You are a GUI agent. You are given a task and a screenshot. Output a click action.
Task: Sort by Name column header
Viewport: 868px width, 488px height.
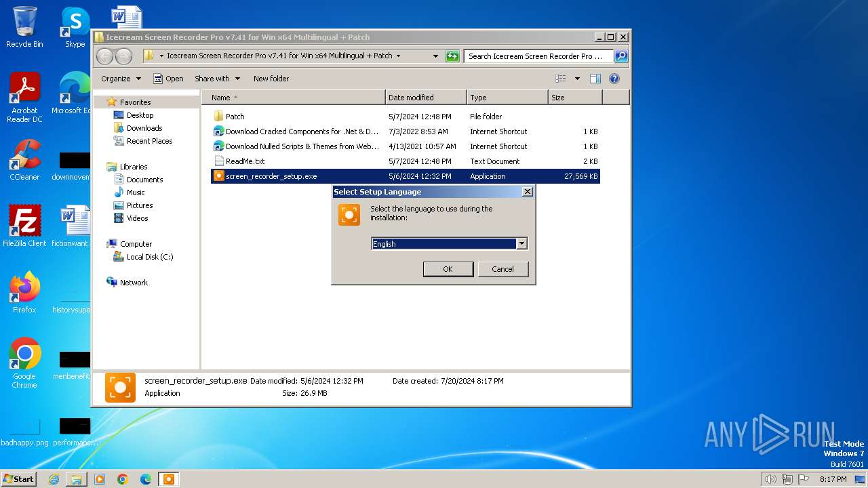click(293, 98)
